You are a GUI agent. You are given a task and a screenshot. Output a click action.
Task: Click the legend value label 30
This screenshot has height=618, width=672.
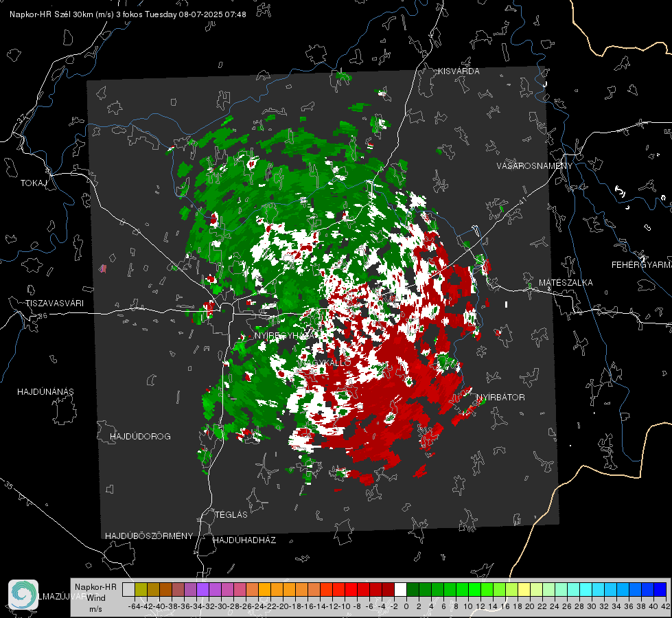click(592, 606)
